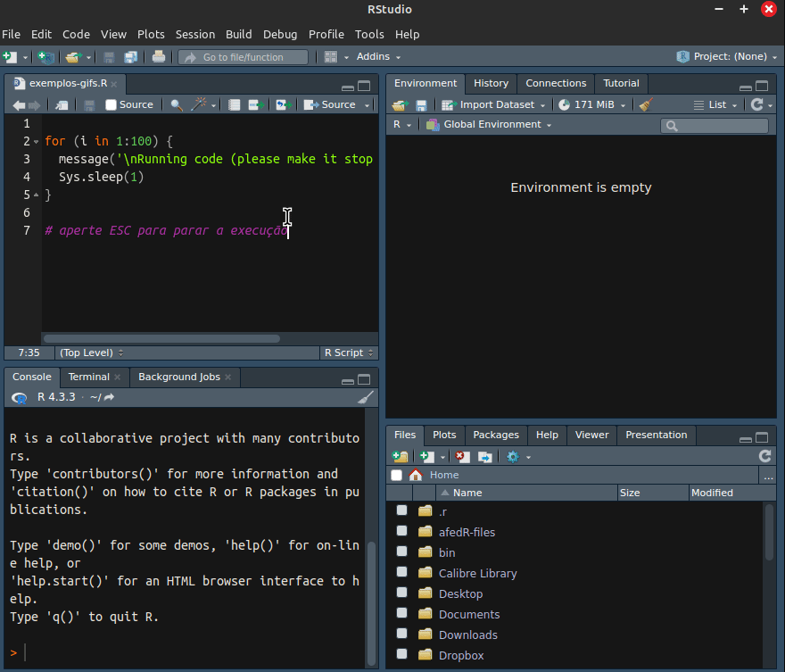The image size is (785, 672).
Task: Open the Session menu
Action: [x=194, y=34]
